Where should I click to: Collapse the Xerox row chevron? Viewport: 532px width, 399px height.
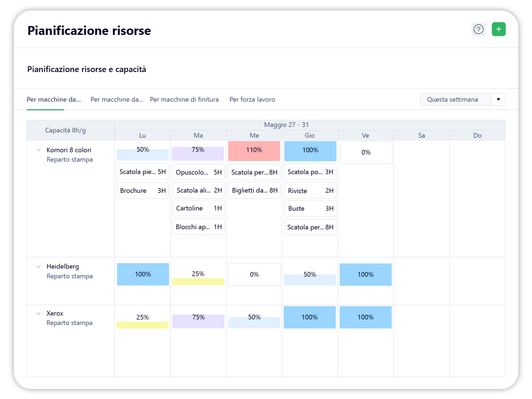(39, 313)
